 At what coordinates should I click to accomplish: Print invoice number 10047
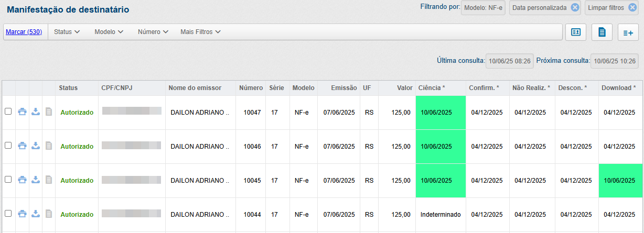(22, 112)
